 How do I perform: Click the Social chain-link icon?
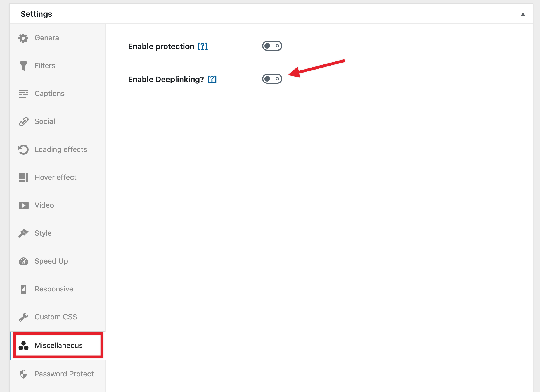point(23,122)
